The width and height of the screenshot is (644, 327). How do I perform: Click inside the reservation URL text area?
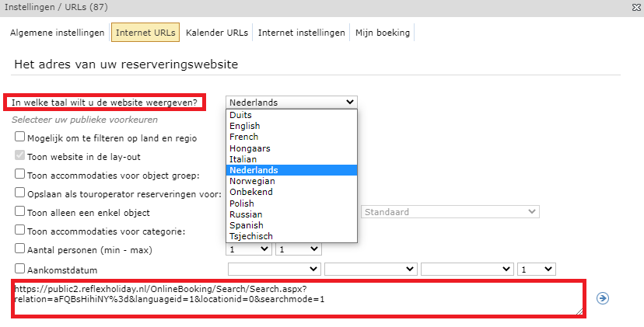click(x=299, y=299)
